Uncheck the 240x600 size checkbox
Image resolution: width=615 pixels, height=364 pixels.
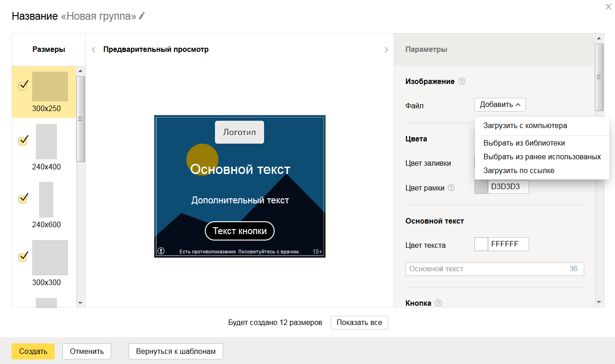(23, 198)
